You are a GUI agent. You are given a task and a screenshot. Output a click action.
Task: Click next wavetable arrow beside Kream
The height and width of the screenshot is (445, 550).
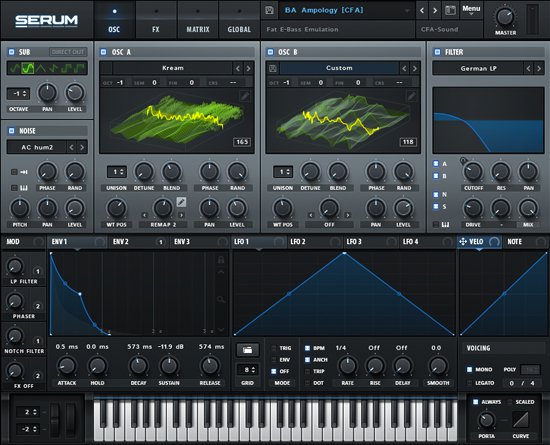click(248, 68)
